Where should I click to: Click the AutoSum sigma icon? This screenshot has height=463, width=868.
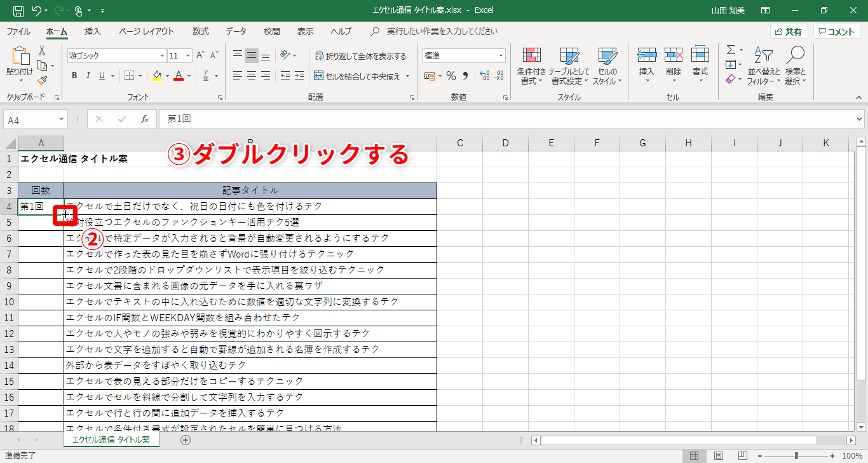click(731, 50)
